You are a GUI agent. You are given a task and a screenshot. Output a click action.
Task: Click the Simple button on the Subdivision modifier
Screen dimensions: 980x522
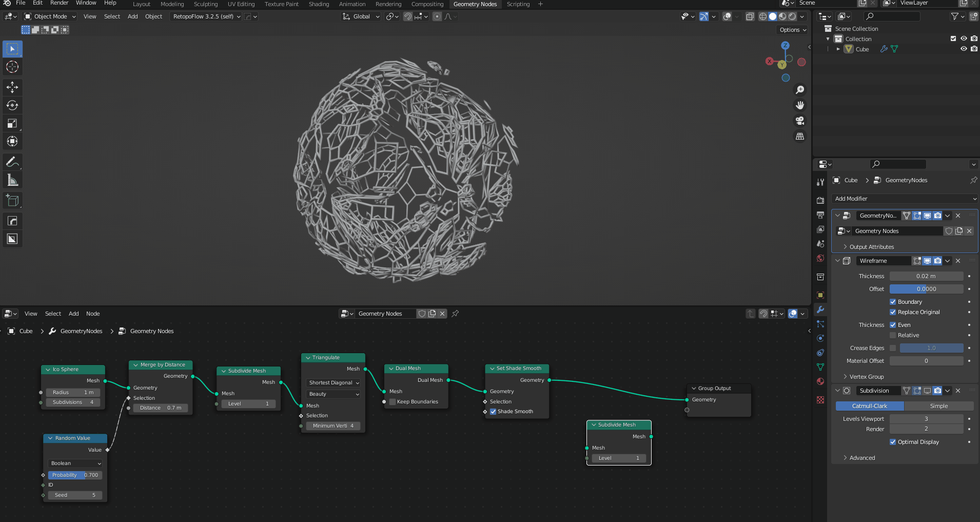tap(938, 405)
